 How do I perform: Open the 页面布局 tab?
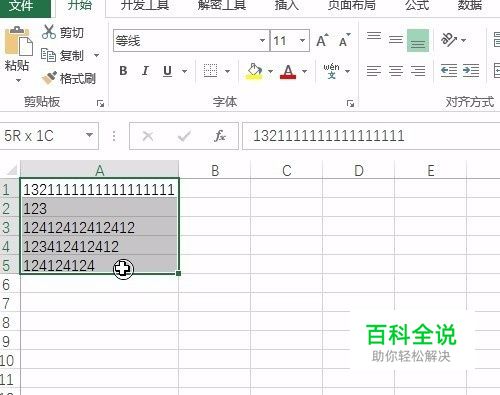[352, 5]
